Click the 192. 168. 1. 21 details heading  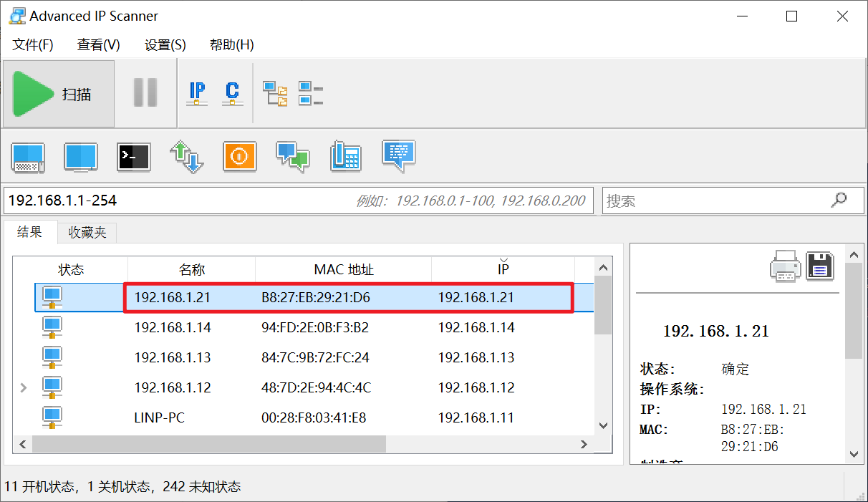click(x=716, y=332)
